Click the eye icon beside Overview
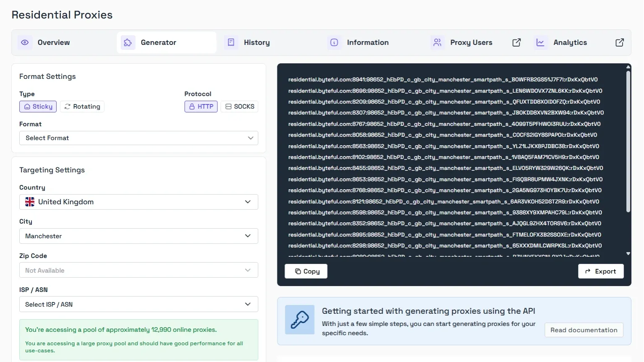644x362 pixels. coord(25,42)
